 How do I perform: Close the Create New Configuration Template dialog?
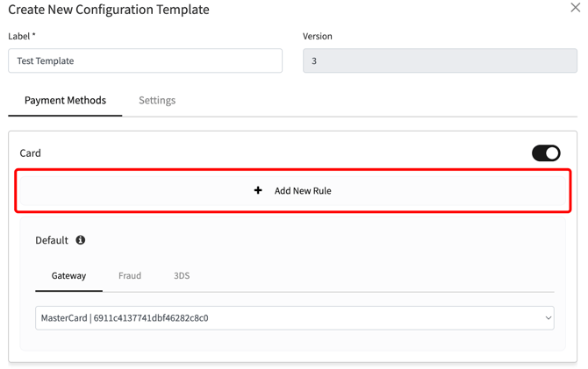[x=575, y=8]
